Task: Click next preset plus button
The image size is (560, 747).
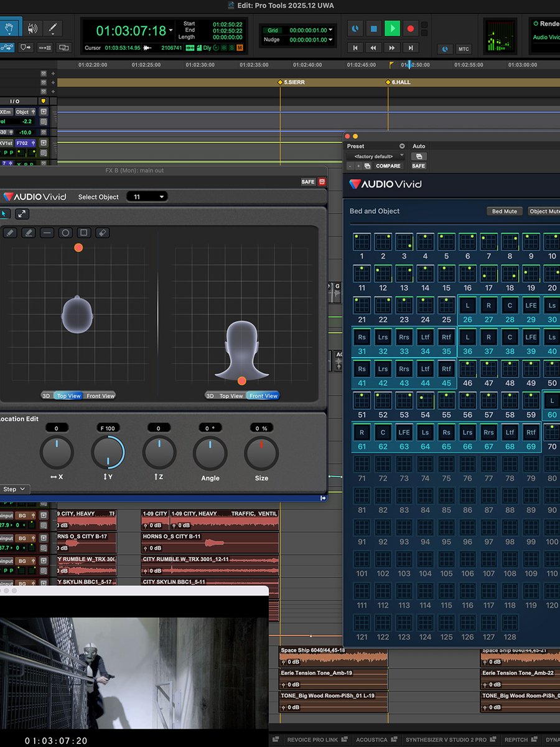Action: tap(358, 166)
